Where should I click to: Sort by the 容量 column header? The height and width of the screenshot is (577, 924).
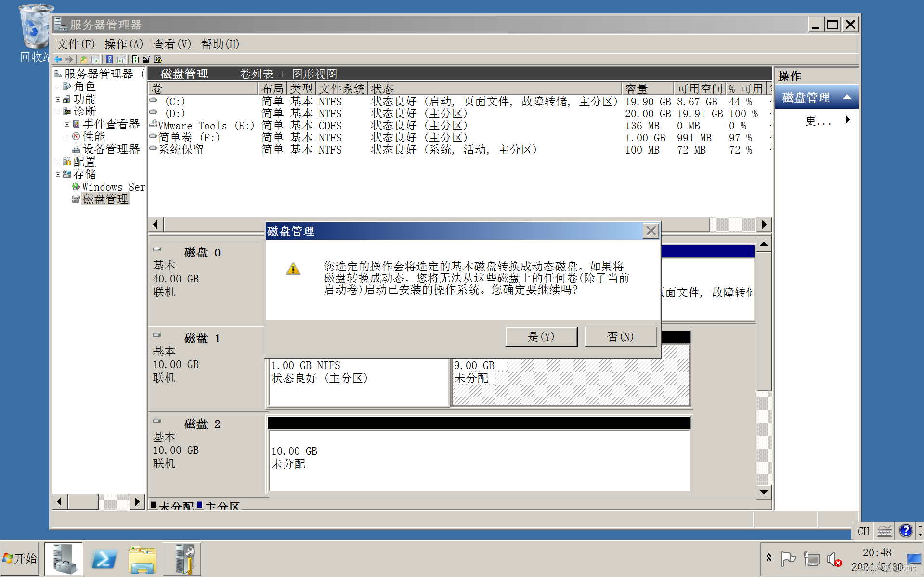pos(648,89)
